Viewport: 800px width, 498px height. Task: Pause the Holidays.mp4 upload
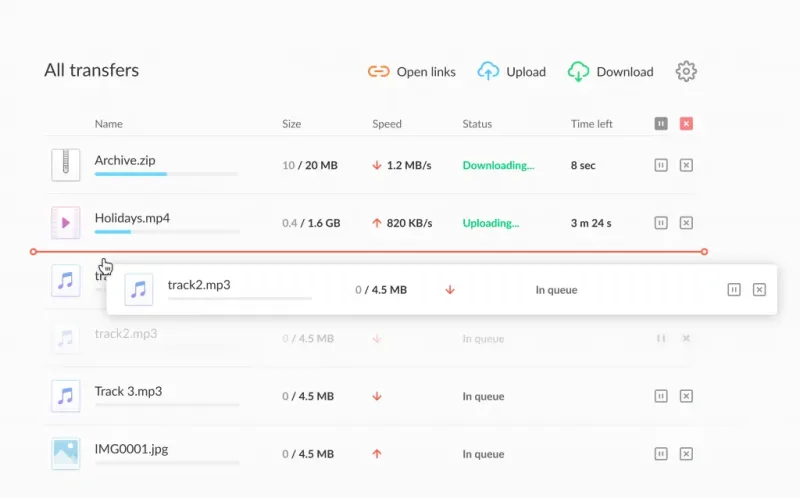coord(661,223)
